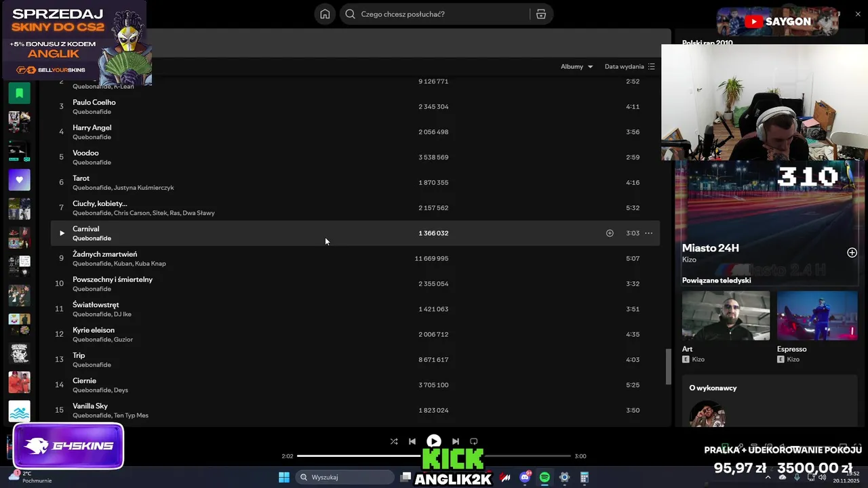868x488 pixels.
Task: Seek in the playback progress bar
Action: coord(434,456)
